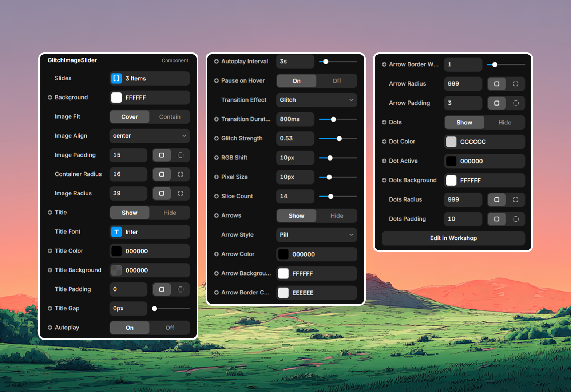Open the Transition Effect Glitch dropdown
The width and height of the screenshot is (571, 392).
316,100
